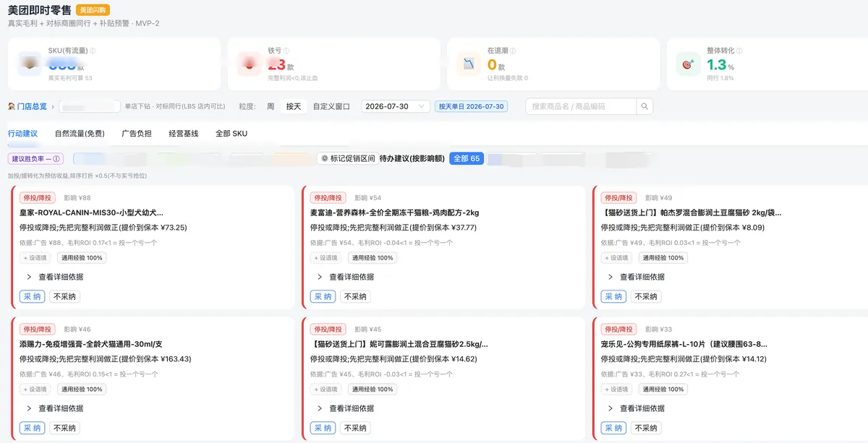Click the 美团闪购 badge
The height and width of the screenshot is (443, 868).
click(93, 10)
